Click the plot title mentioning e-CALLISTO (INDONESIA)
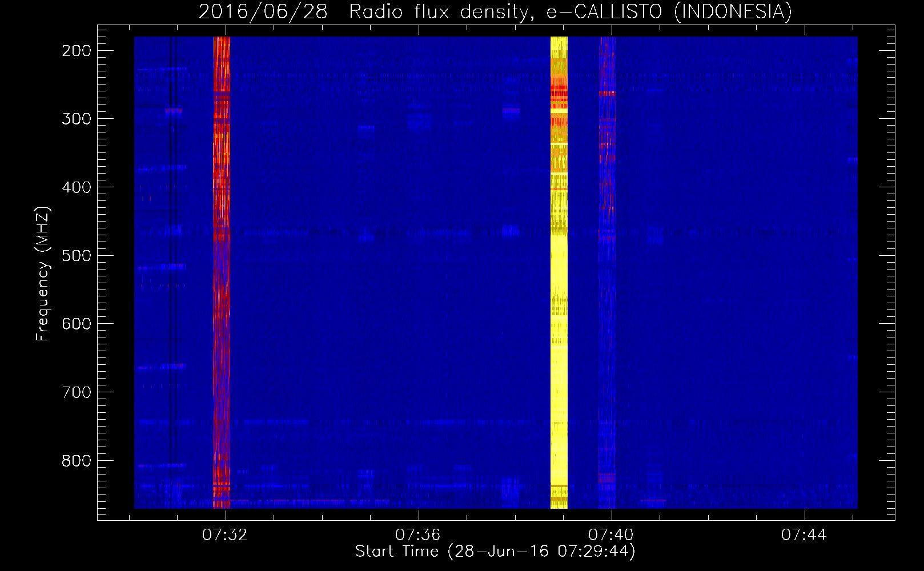The height and width of the screenshot is (571, 924). pos(495,11)
